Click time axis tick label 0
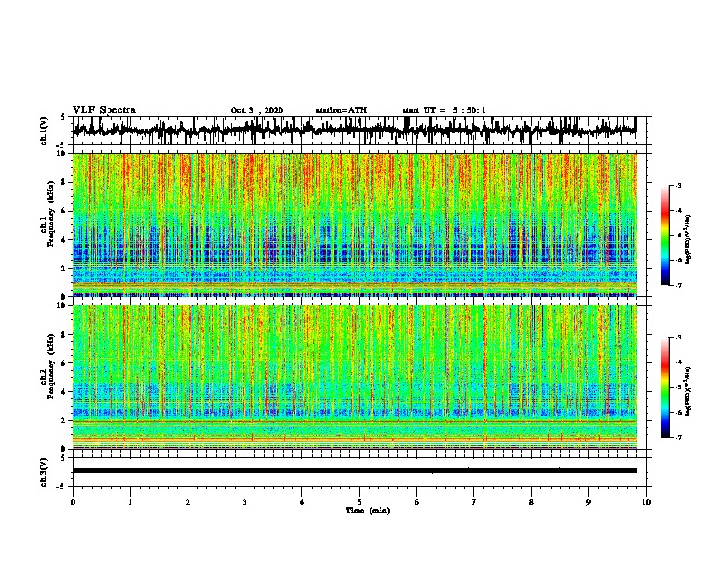728x563 pixels. [x=73, y=502]
